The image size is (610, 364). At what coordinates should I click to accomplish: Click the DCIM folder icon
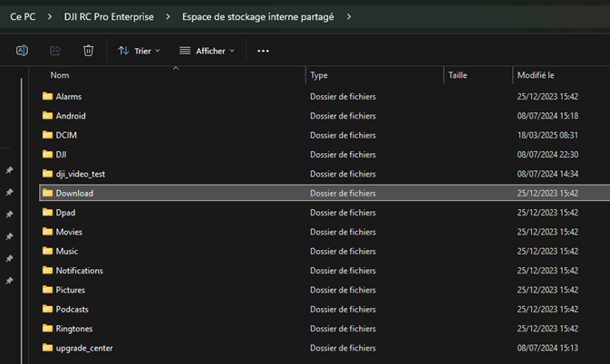click(x=48, y=135)
